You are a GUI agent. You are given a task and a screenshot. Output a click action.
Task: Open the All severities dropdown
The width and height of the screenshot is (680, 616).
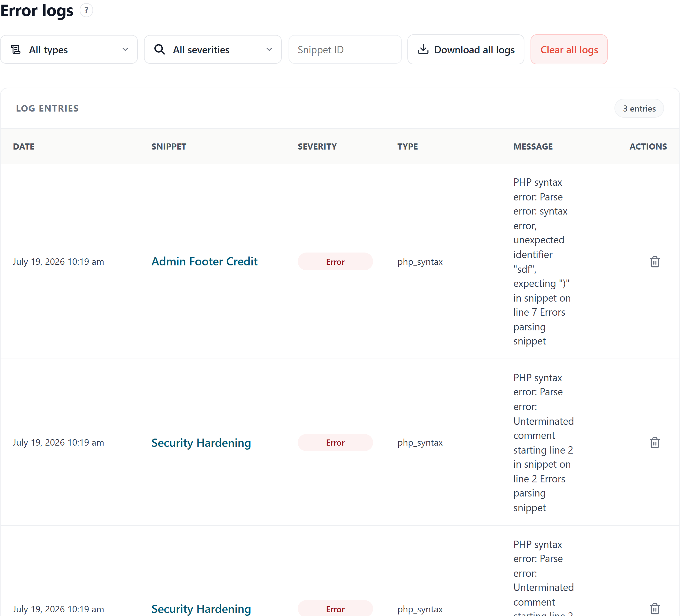[x=213, y=50]
